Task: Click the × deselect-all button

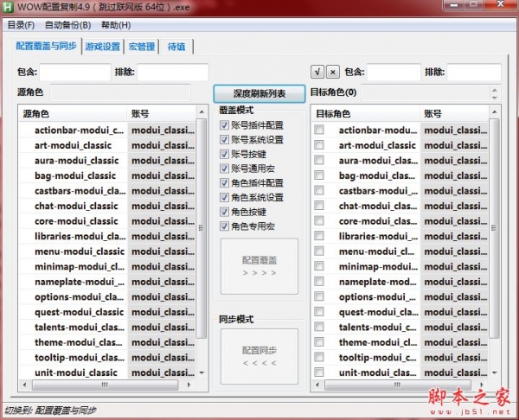Action: 333,72
